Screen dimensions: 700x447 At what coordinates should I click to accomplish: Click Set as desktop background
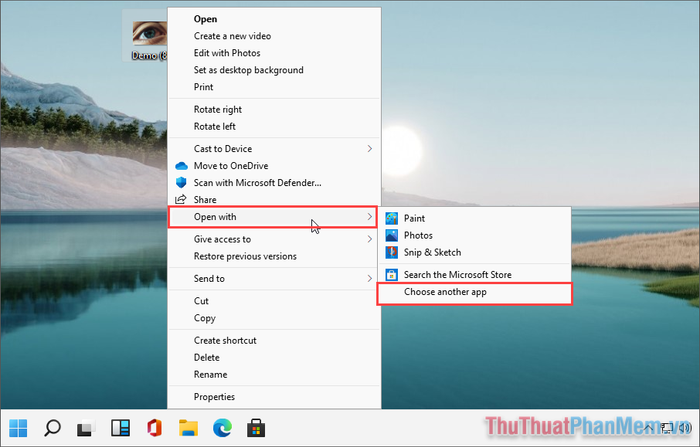click(248, 70)
